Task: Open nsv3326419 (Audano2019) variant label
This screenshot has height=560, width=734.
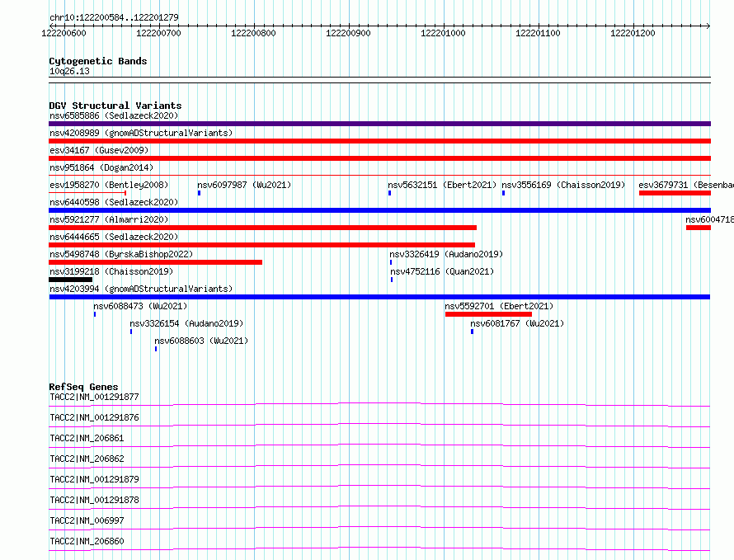Action: click(x=446, y=254)
